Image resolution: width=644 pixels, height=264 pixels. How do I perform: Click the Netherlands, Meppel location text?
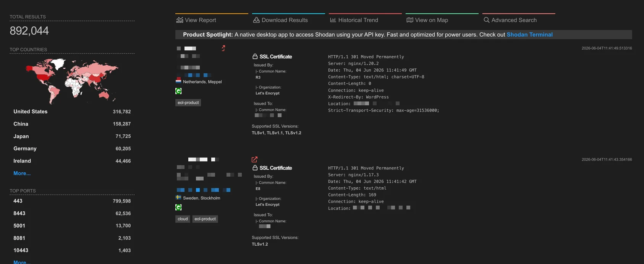tap(202, 82)
